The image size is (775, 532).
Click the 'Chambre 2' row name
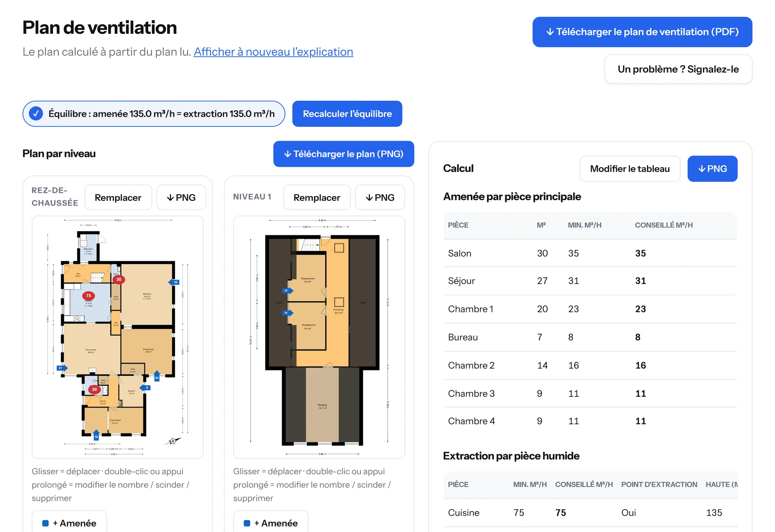(471, 365)
